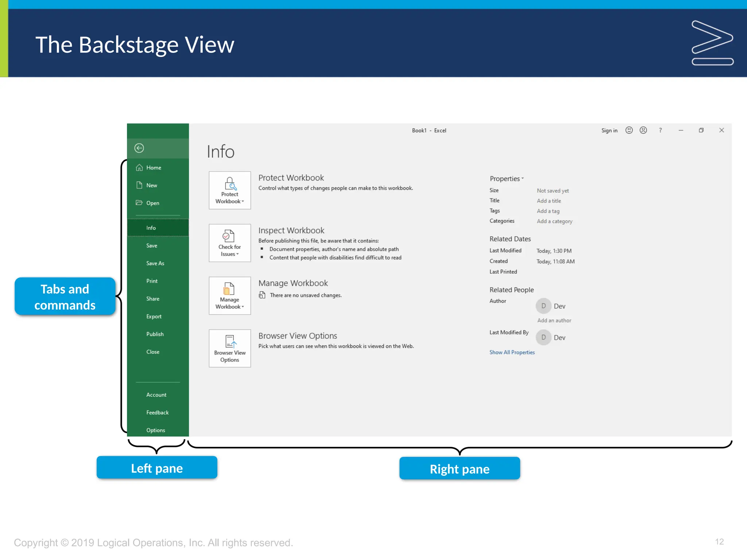The width and height of the screenshot is (747, 560).
Task: Click the Related Dates heading
Action: (510, 239)
